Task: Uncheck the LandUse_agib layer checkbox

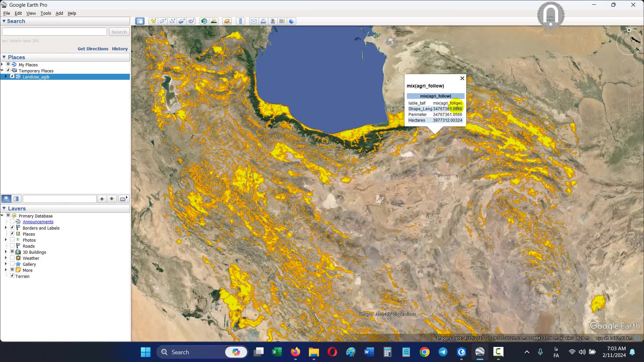Action: 12,76
